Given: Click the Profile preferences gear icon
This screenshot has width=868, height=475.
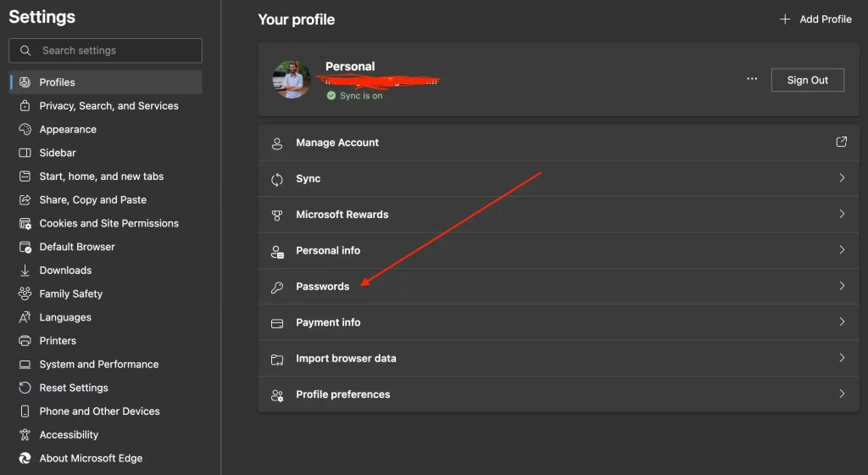Looking at the screenshot, I should click(277, 395).
